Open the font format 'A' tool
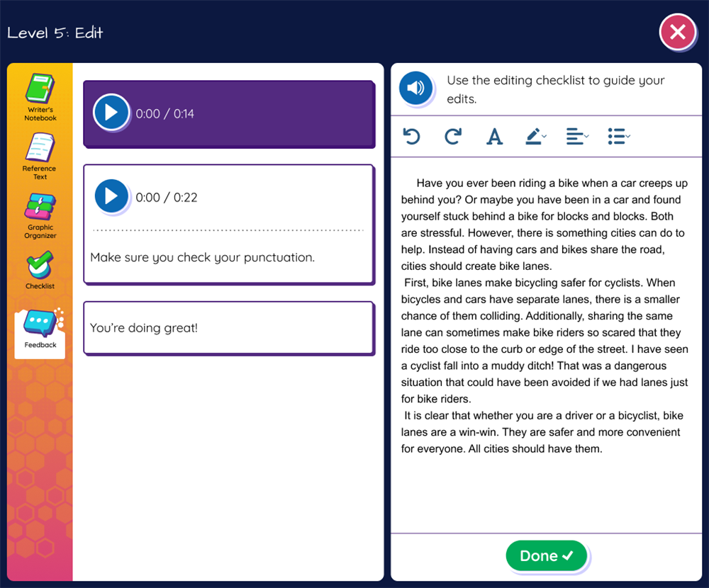Image resolution: width=709 pixels, height=588 pixels. (x=494, y=136)
